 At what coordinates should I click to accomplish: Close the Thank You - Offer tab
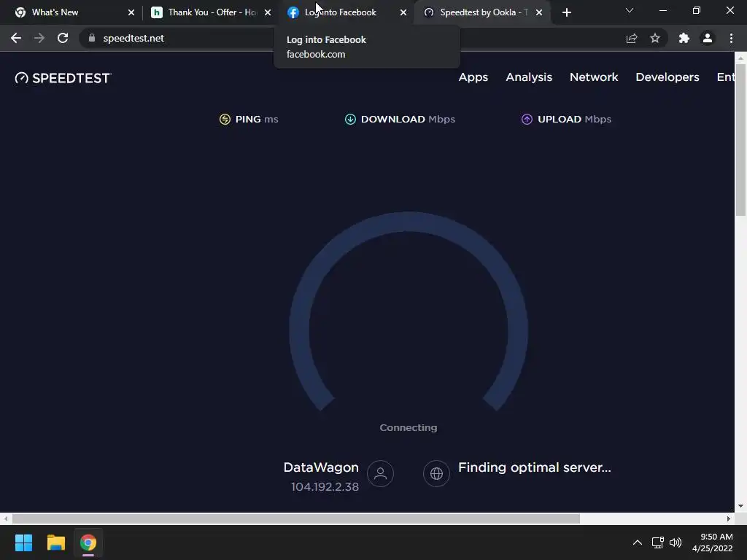click(267, 12)
